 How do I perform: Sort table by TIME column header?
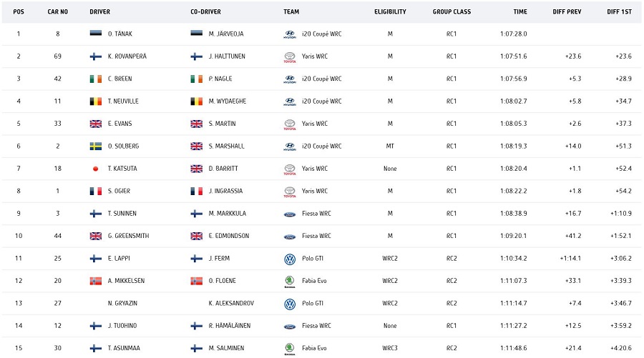520,11
